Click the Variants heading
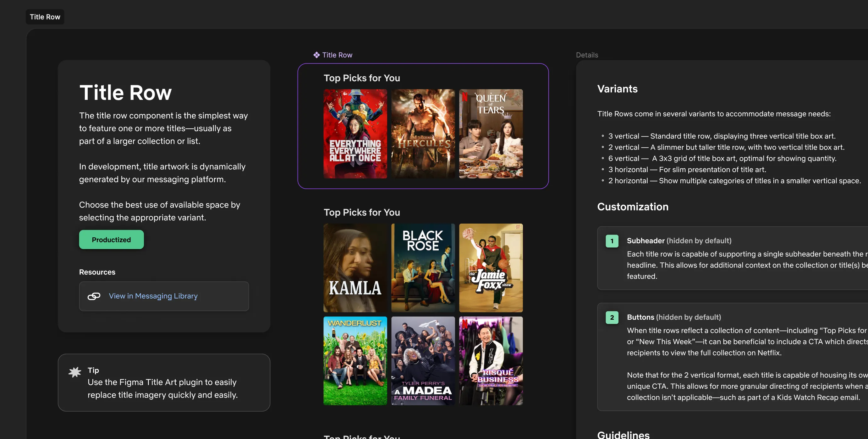 (617, 89)
